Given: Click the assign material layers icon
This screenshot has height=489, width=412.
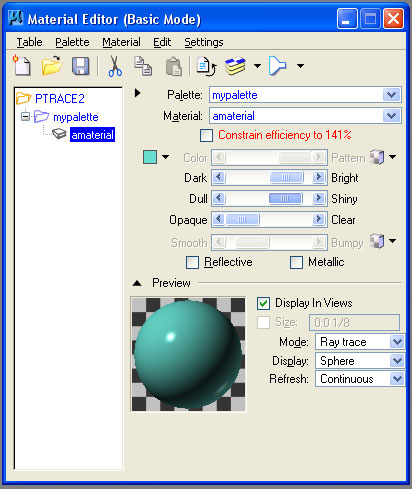Looking at the screenshot, I should point(235,66).
